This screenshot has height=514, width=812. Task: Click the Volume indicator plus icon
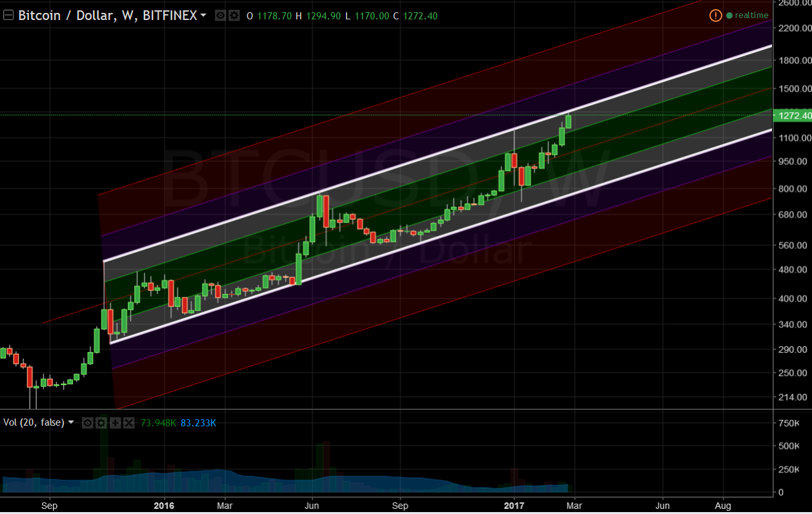(115, 422)
